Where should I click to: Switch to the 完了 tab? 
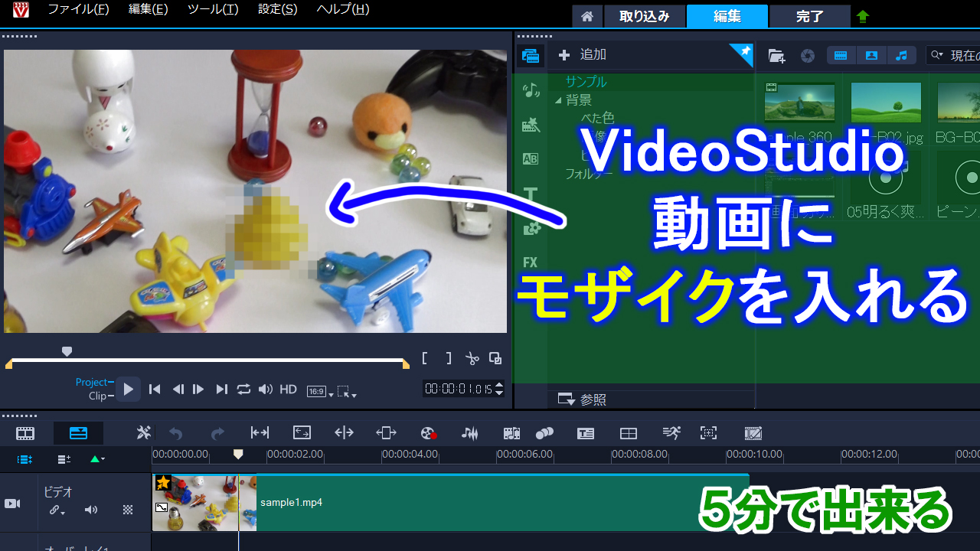[x=810, y=16]
